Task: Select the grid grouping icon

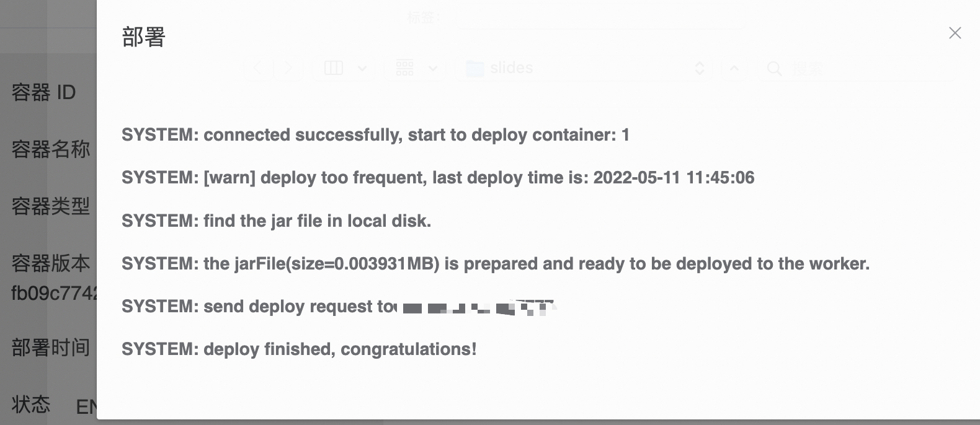Action: point(405,68)
